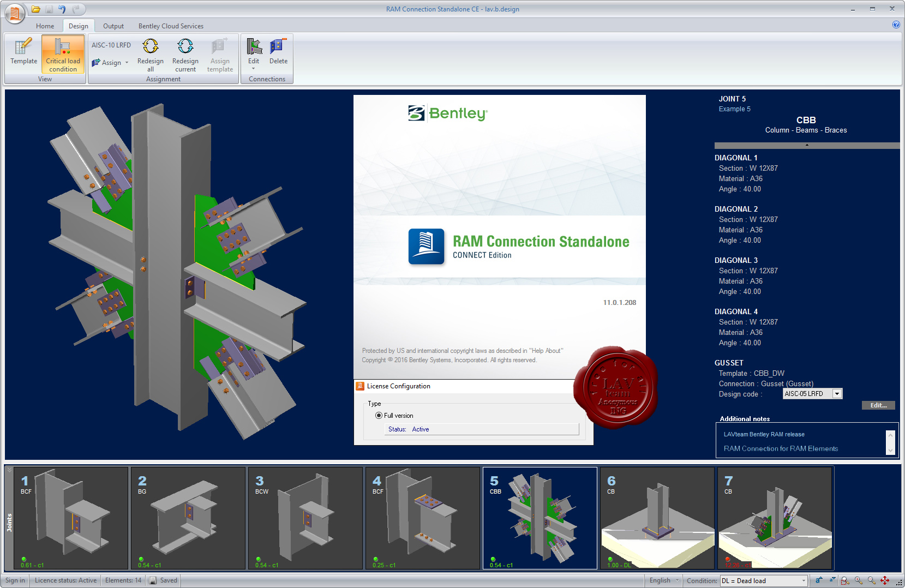Click RAM Connection for RAM Elements note
Screen dimensions: 905x588
(x=781, y=449)
